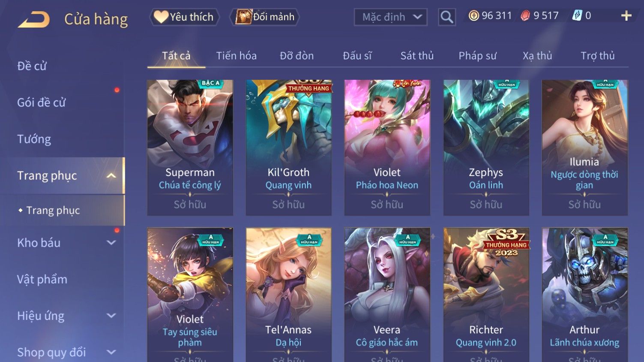The image size is (644, 362).
Task: Click the plus icon to add currency
Action: tap(626, 16)
